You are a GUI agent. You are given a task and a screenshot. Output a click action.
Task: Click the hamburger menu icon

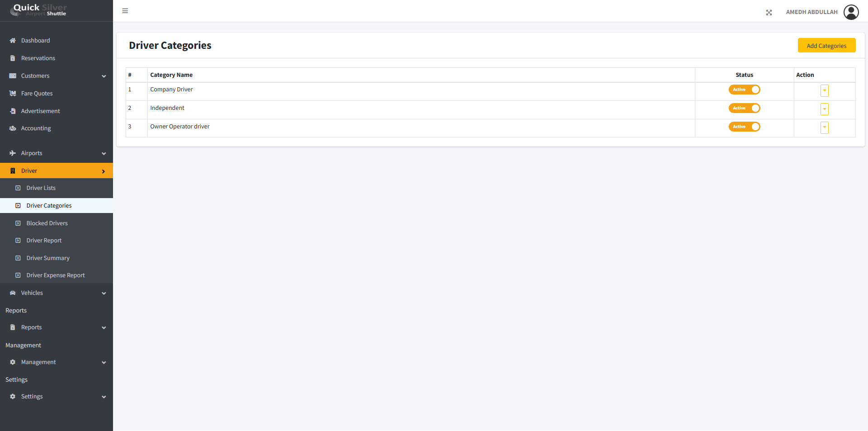point(125,11)
